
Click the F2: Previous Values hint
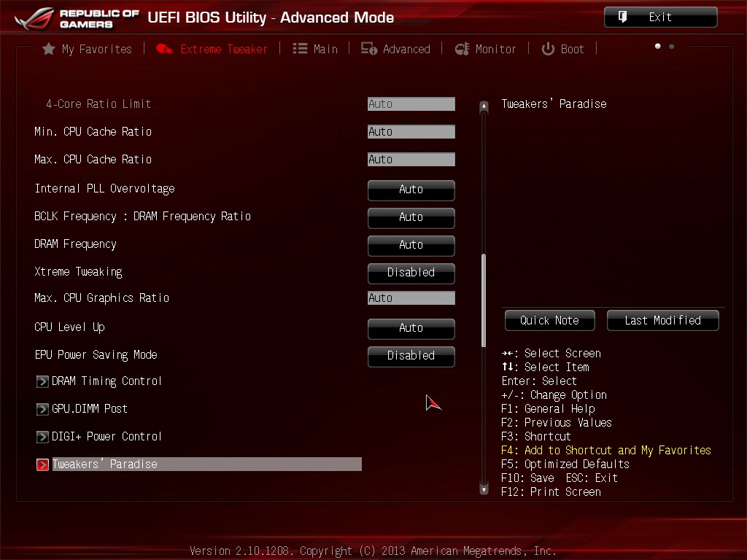pyautogui.click(x=557, y=423)
